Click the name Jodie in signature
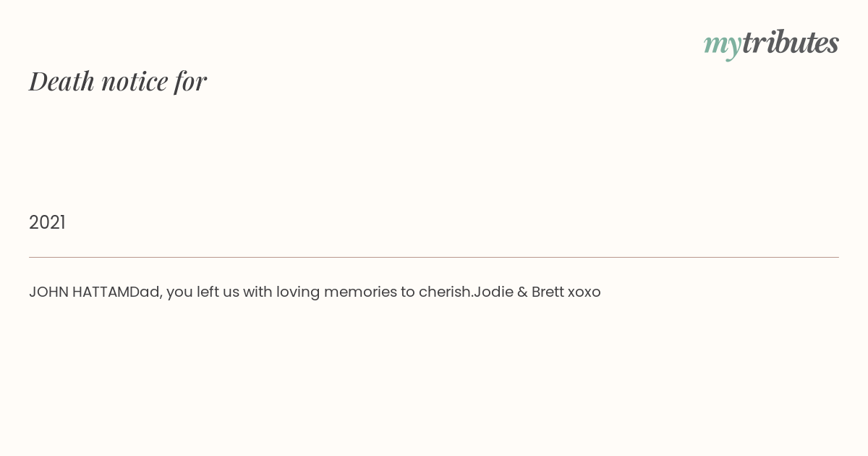This screenshot has height=456, width=868. tap(493, 292)
